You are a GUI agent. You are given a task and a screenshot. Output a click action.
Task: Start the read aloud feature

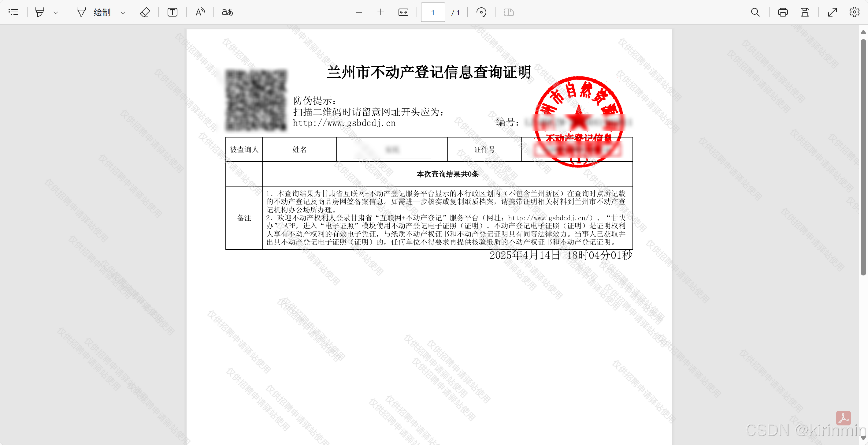point(200,13)
